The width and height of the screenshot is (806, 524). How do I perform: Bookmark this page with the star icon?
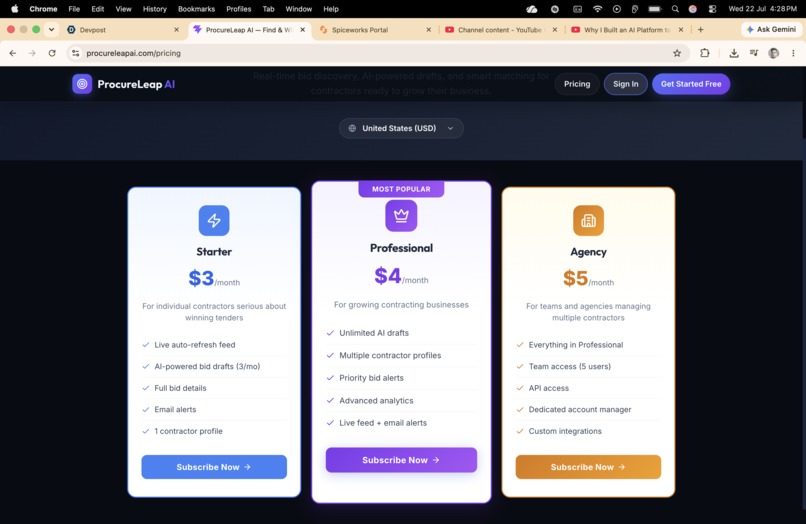click(x=677, y=53)
